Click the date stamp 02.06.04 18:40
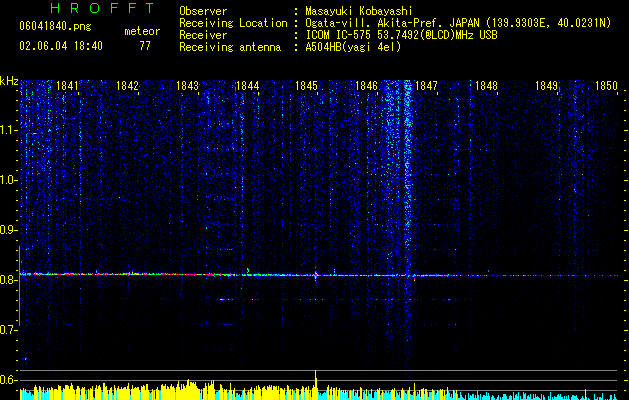This screenshot has width=629, height=400. (x=61, y=46)
